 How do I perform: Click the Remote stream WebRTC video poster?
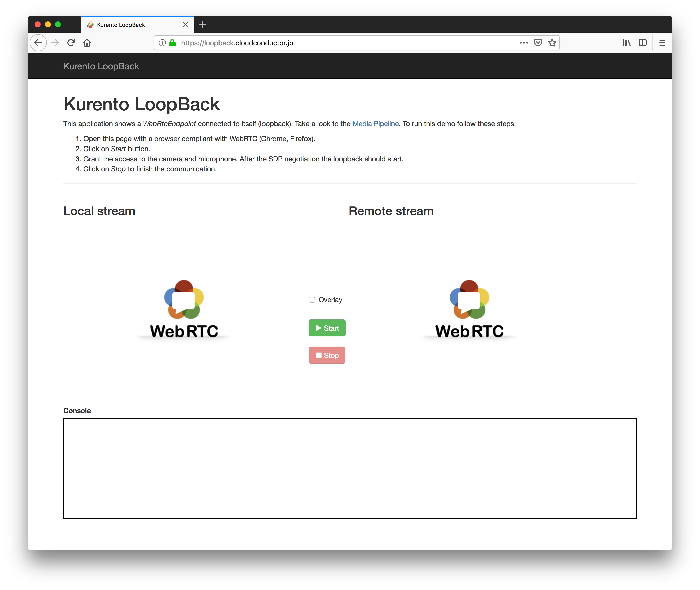coord(469,309)
